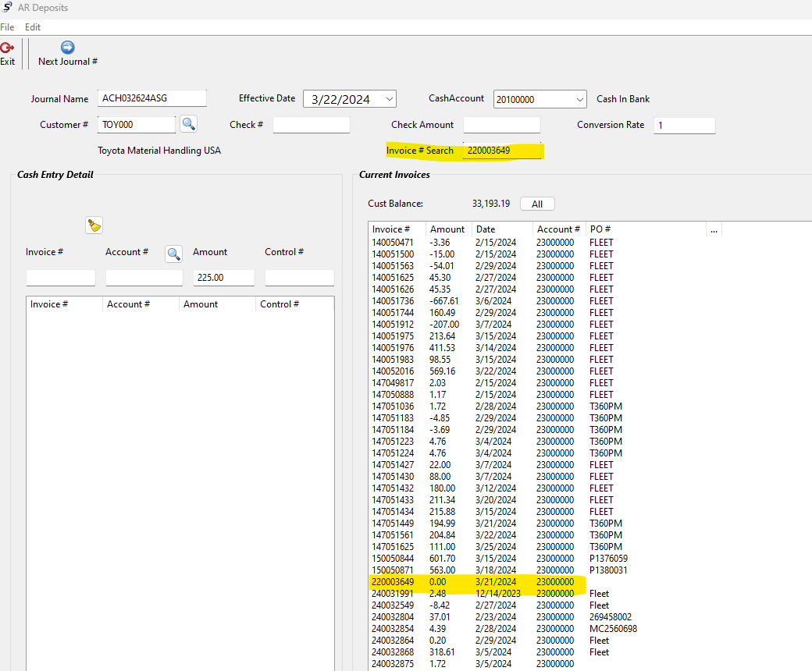Open account lookup magnifier in Cash Entry

(x=173, y=253)
